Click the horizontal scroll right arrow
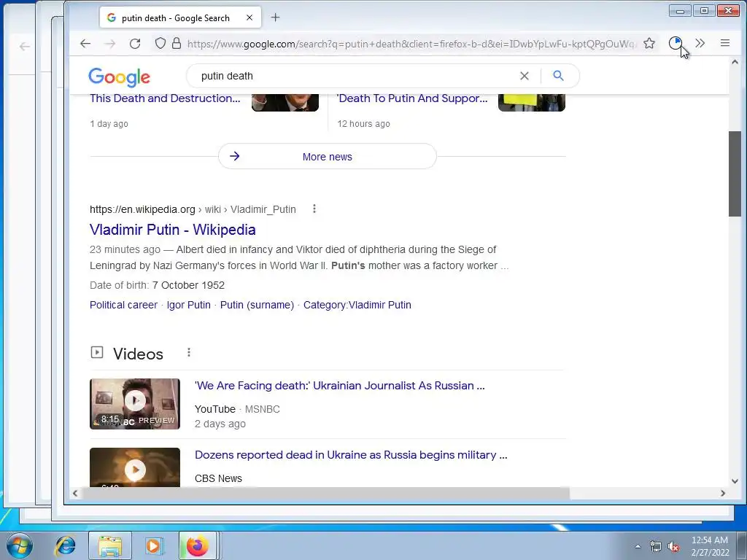 point(723,494)
